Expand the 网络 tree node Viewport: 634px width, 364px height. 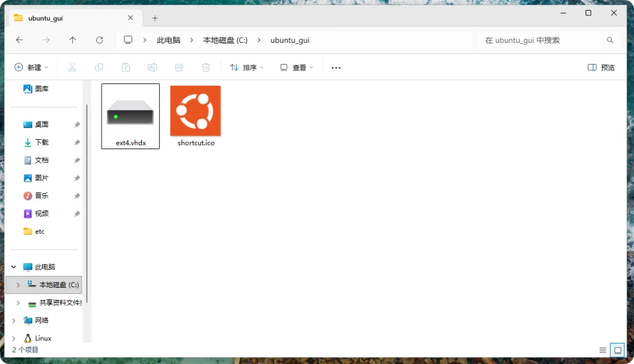14,321
